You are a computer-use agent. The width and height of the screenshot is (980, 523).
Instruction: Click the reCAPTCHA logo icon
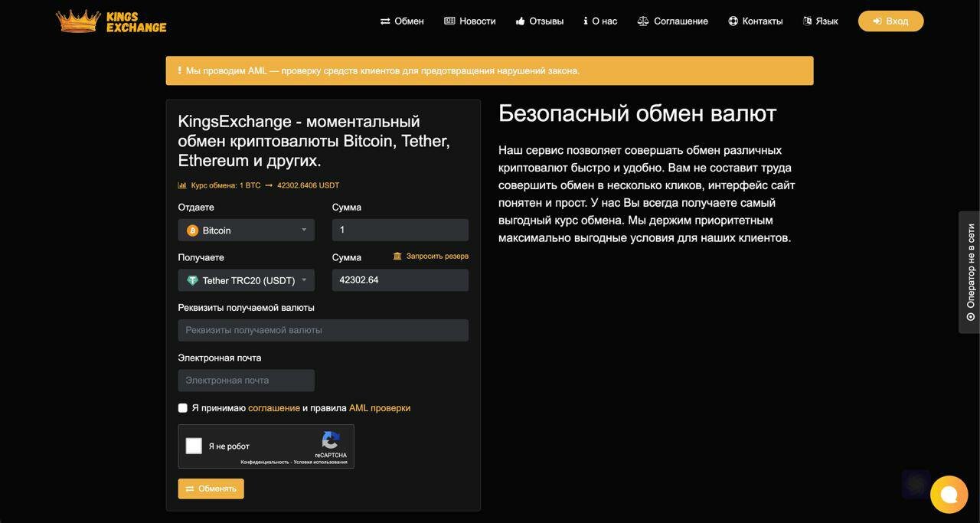point(331,440)
